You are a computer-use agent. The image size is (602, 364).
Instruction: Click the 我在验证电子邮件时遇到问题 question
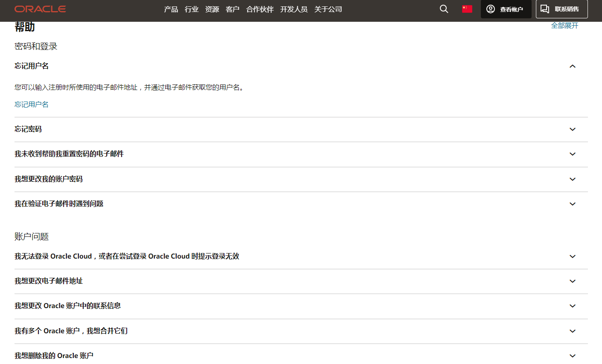click(x=59, y=204)
